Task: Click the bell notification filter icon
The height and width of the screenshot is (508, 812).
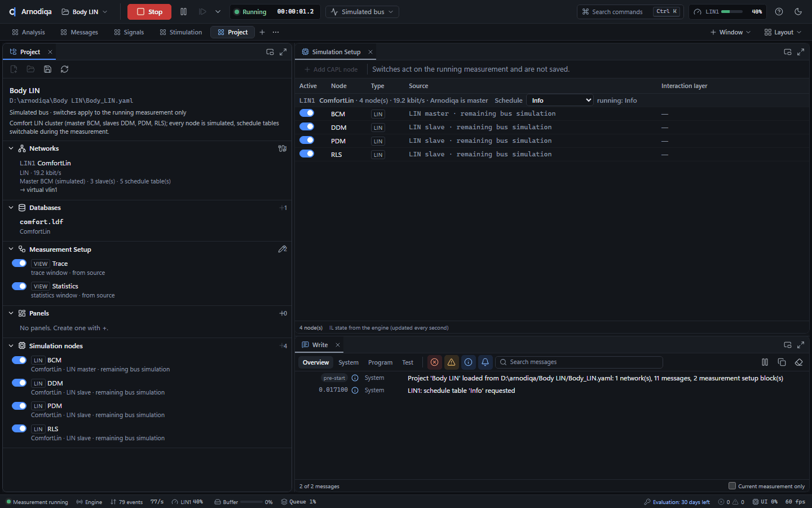Action: point(485,362)
